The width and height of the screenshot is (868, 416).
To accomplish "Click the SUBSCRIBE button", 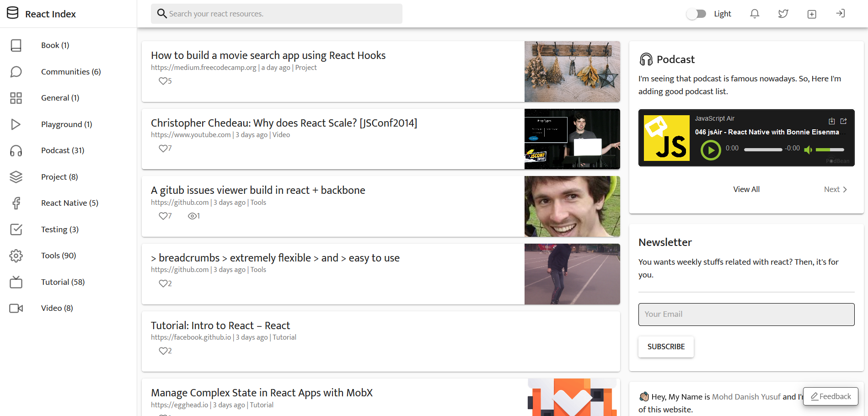I will 666,347.
